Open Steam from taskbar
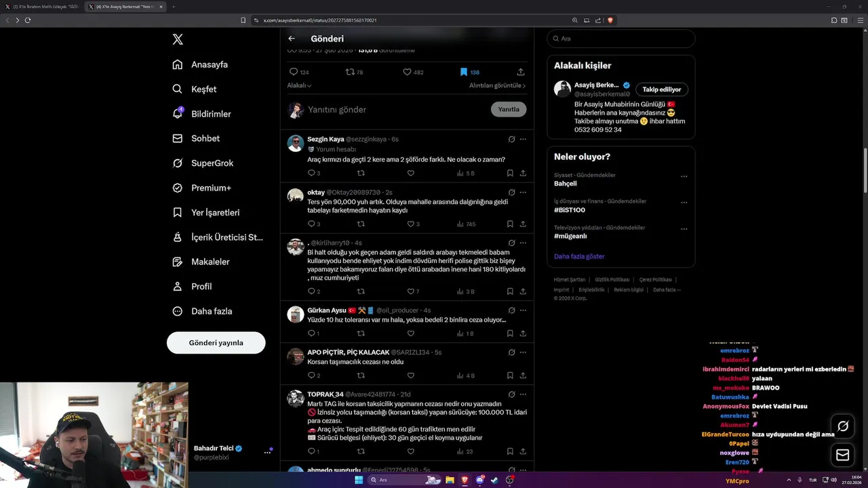This screenshot has width=868, height=488. click(494, 480)
